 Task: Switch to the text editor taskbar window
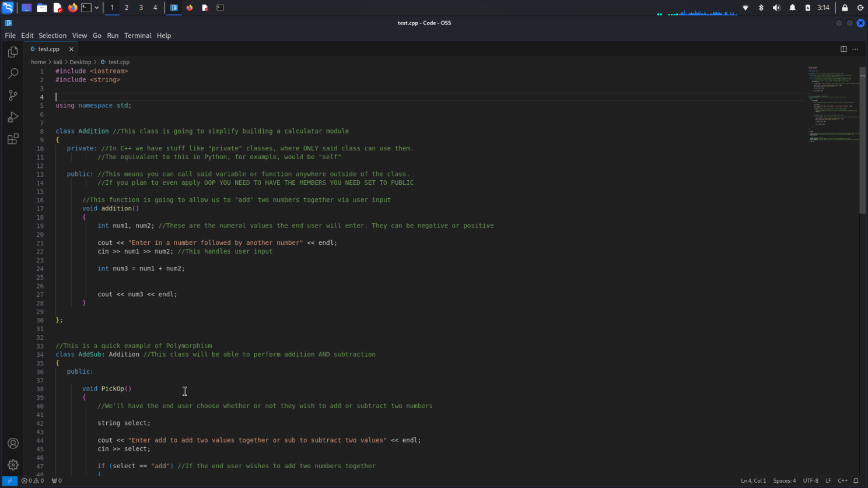tap(205, 8)
